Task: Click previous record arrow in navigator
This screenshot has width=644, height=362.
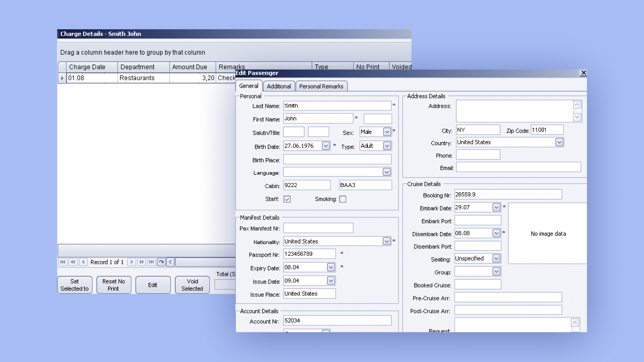Action: pos(83,262)
